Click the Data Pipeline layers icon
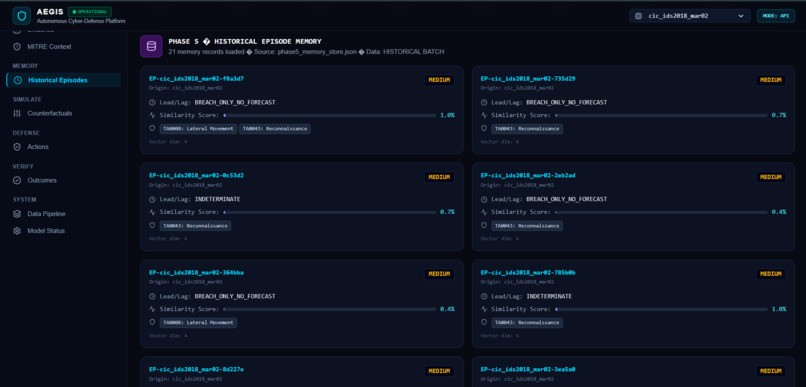This screenshot has height=387, width=806. (17, 214)
